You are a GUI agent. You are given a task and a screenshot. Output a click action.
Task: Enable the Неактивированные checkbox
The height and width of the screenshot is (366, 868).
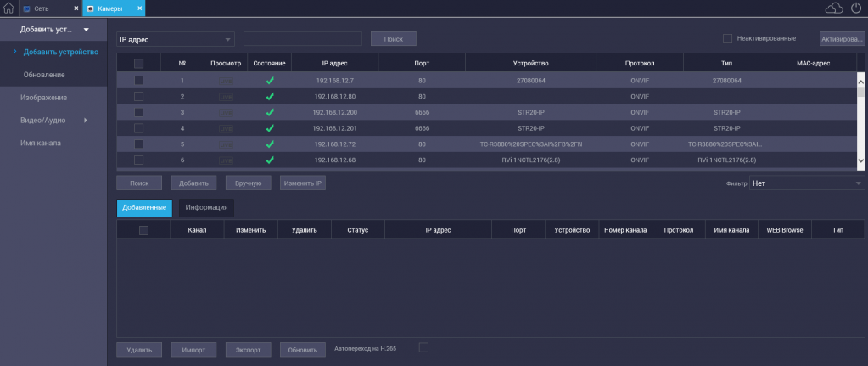tap(727, 38)
